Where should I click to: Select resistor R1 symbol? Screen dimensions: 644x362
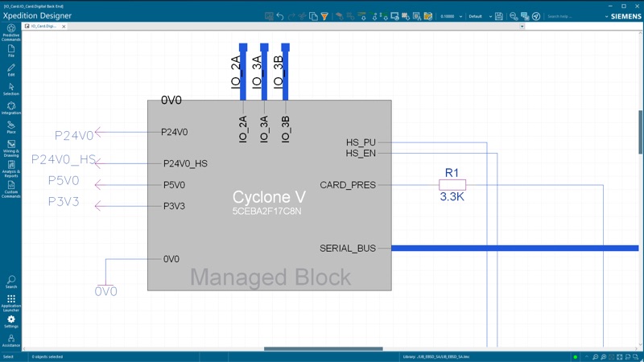point(452,185)
